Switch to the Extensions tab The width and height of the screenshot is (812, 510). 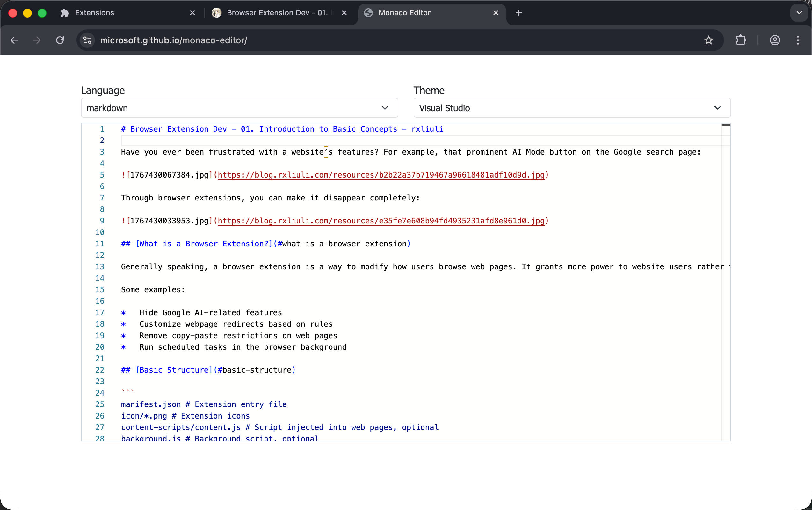(x=94, y=13)
